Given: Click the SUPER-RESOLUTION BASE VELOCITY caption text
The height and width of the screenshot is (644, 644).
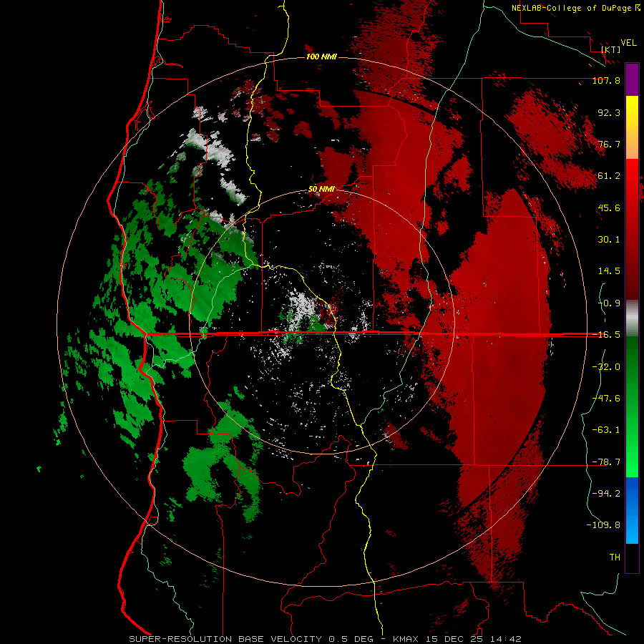Looking at the screenshot, I should (225, 639).
